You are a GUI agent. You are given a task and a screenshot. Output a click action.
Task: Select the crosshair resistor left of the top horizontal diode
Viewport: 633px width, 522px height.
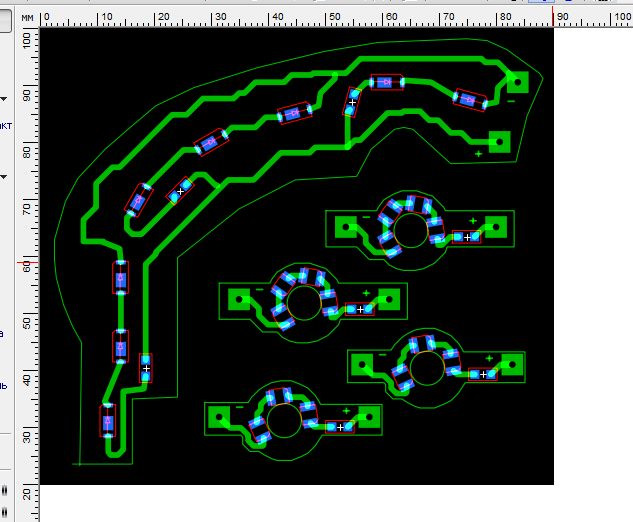(352, 102)
